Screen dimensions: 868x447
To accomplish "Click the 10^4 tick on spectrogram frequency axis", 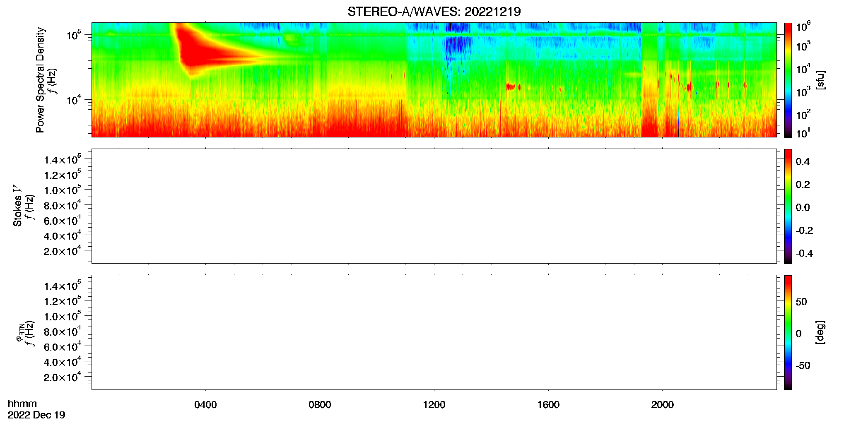I will [x=74, y=100].
